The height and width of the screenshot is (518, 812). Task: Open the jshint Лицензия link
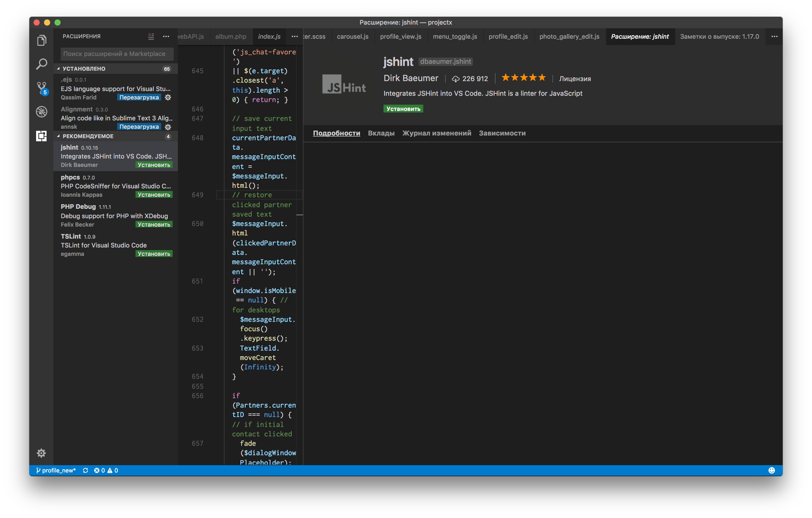pos(575,78)
